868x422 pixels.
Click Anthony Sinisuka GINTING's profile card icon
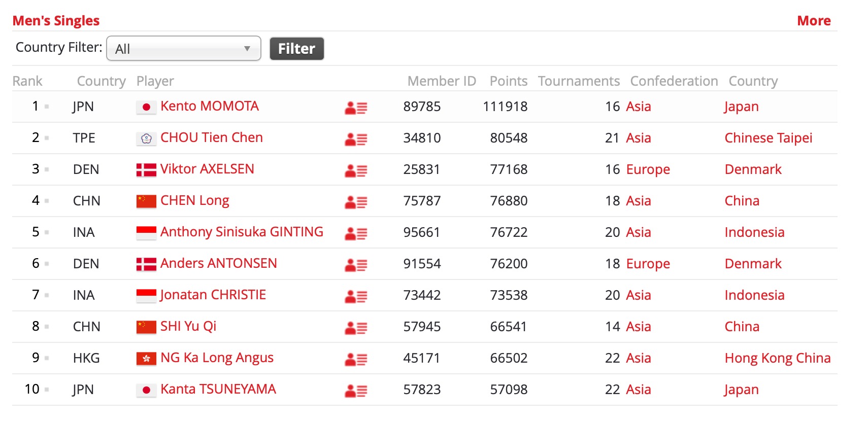tap(356, 233)
